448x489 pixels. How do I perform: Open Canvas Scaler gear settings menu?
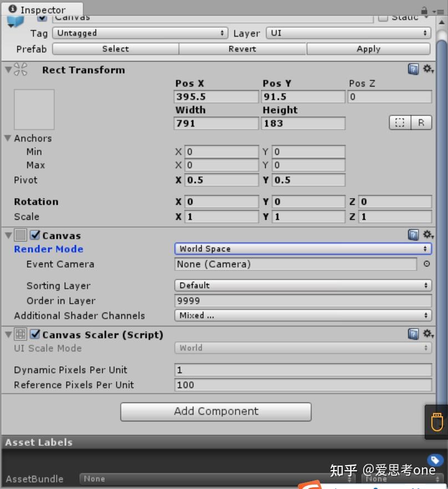429,334
